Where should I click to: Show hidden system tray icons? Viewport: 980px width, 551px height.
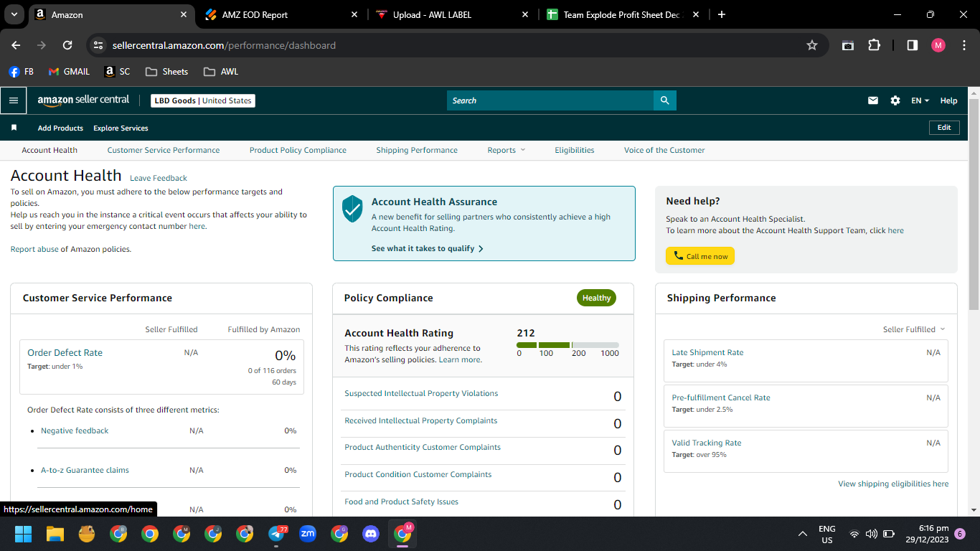coord(803,534)
